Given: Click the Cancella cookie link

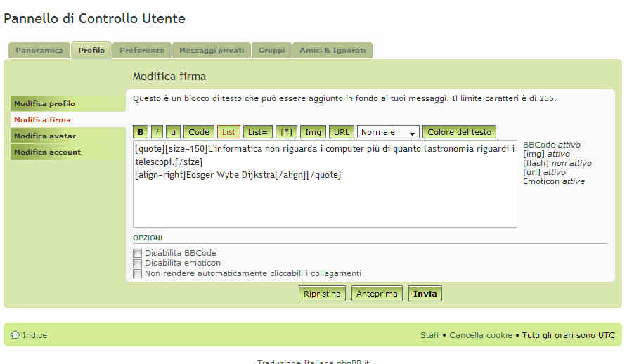Looking at the screenshot, I should [481, 335].
